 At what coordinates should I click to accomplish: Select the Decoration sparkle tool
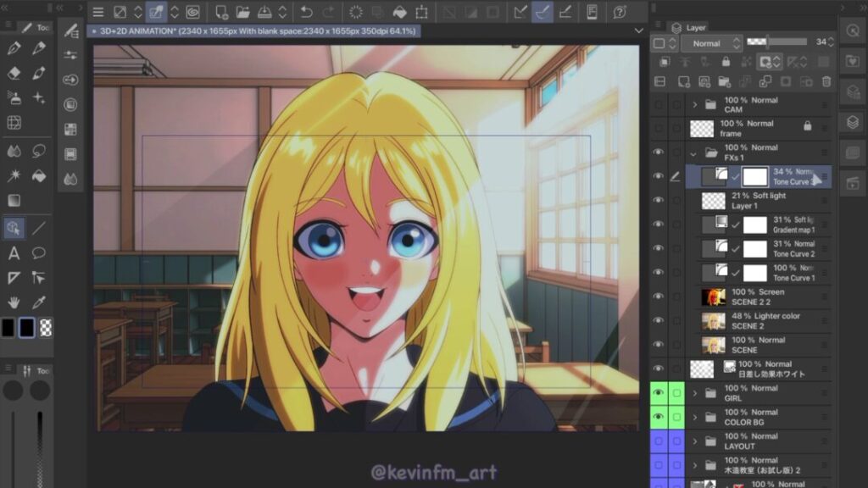point(39,98)
